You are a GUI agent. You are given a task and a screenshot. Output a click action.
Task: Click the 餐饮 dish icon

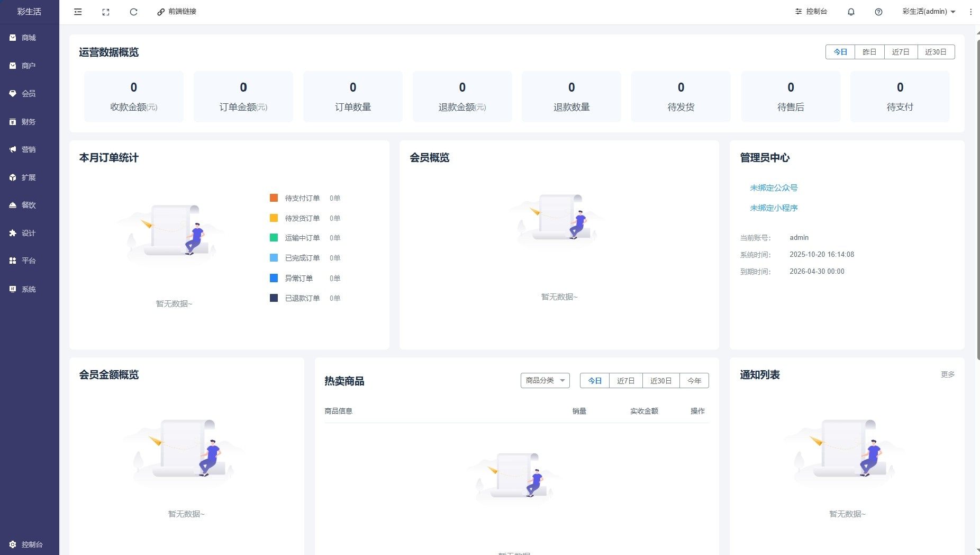click(13, 205)
